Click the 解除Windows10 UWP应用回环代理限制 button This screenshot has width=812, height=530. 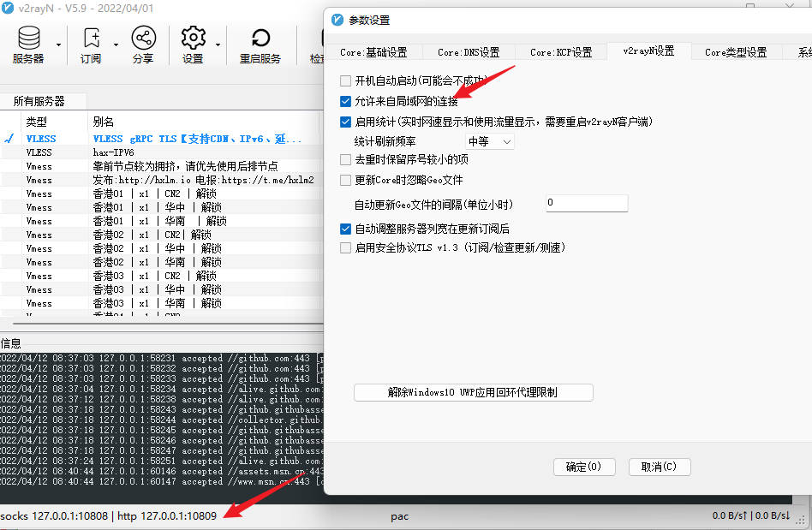tap(473, 392)
